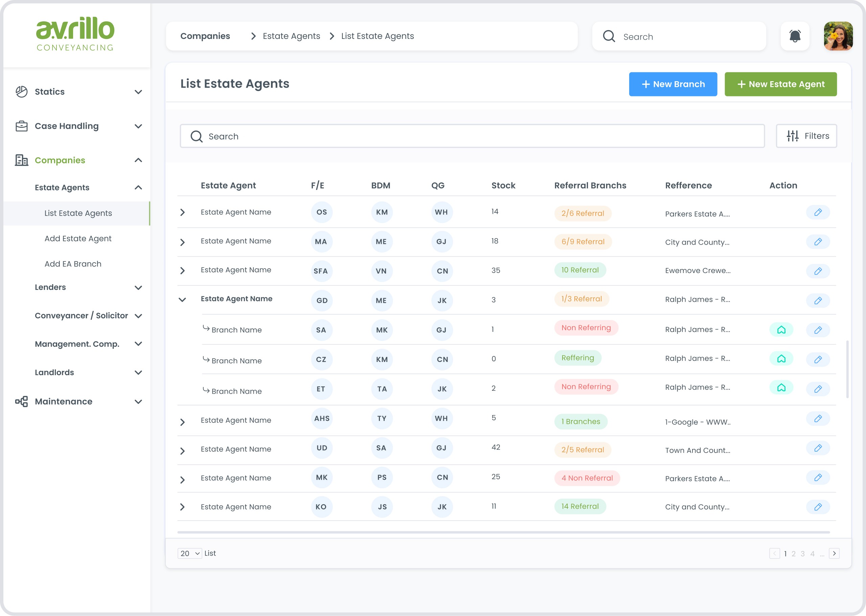
Task: Click the Maintenance sidebar icon
Action: pyautogui.click(x=21, y=401)
